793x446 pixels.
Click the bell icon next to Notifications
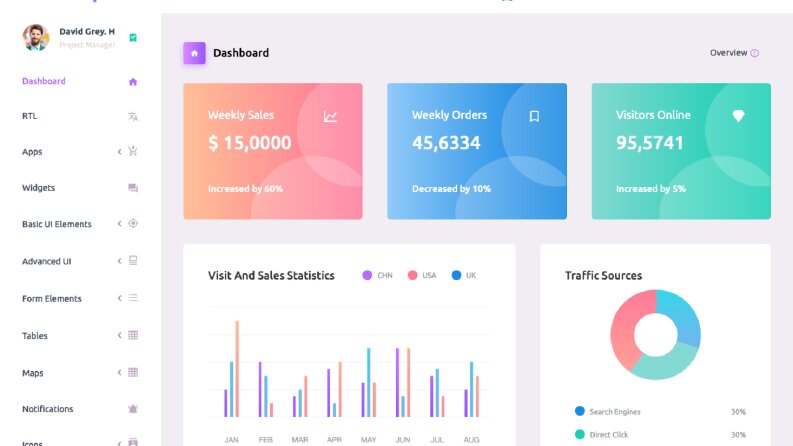tap(133, 409)
